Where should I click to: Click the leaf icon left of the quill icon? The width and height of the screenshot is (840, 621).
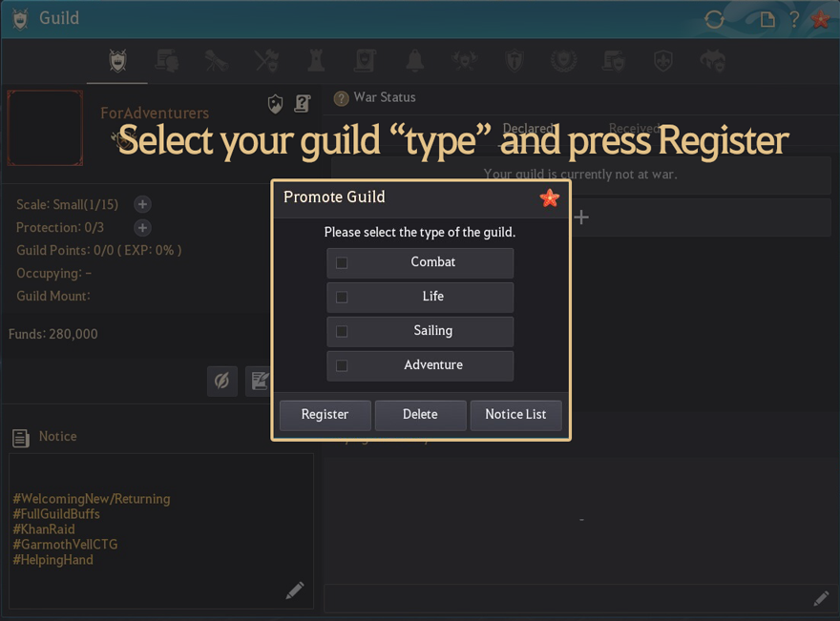(x=221, y=381)
